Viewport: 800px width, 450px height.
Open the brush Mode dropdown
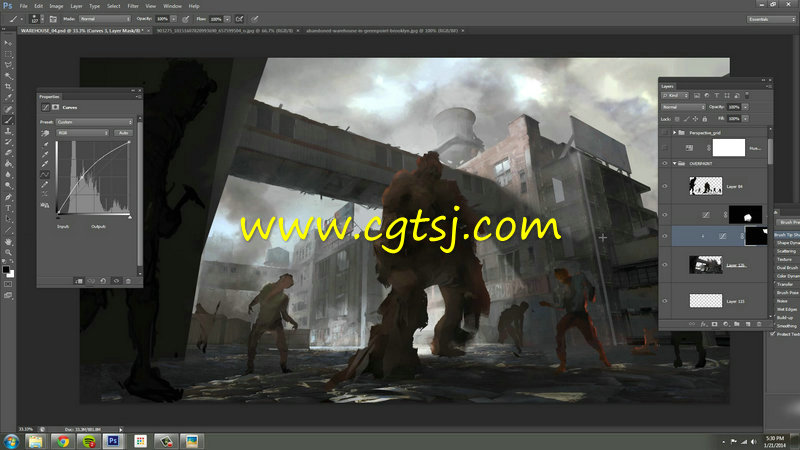click(x=105, y=19)
